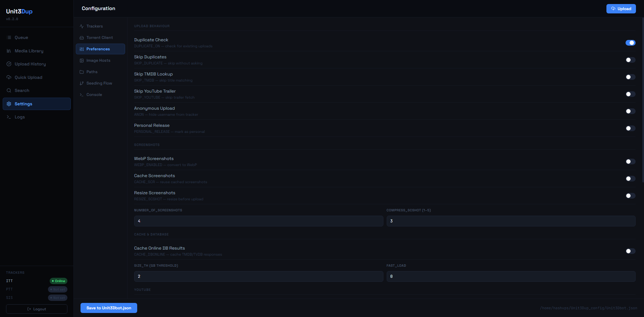
Task: Click the Trackers waveform icon
Action: click(82, 26)
